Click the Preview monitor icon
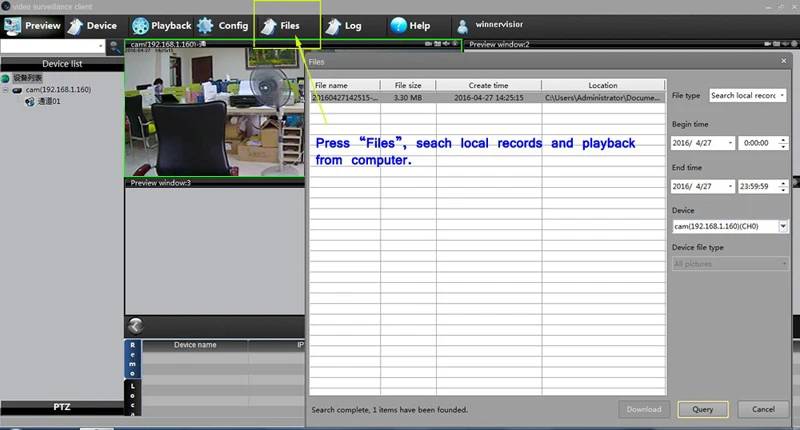Viewport: 800px width, 430px height. click(x=12, y=26)
